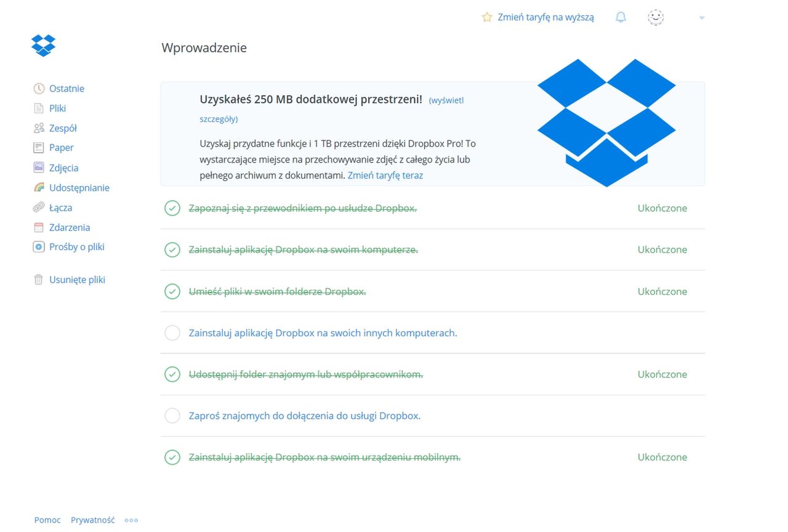Image resolution: width=788 pixels, height=532 pixels.
Task: Click the clock icon beside Ostatnie
Action: coord(39,89)
